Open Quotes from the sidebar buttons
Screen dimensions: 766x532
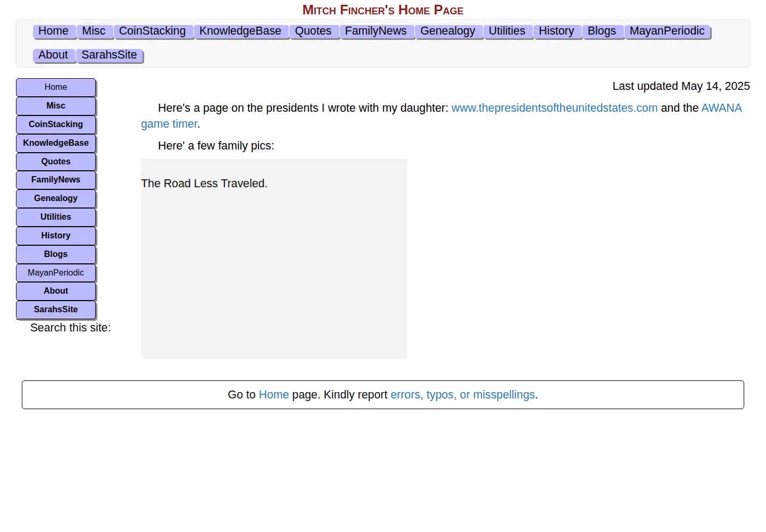[56, 162]
